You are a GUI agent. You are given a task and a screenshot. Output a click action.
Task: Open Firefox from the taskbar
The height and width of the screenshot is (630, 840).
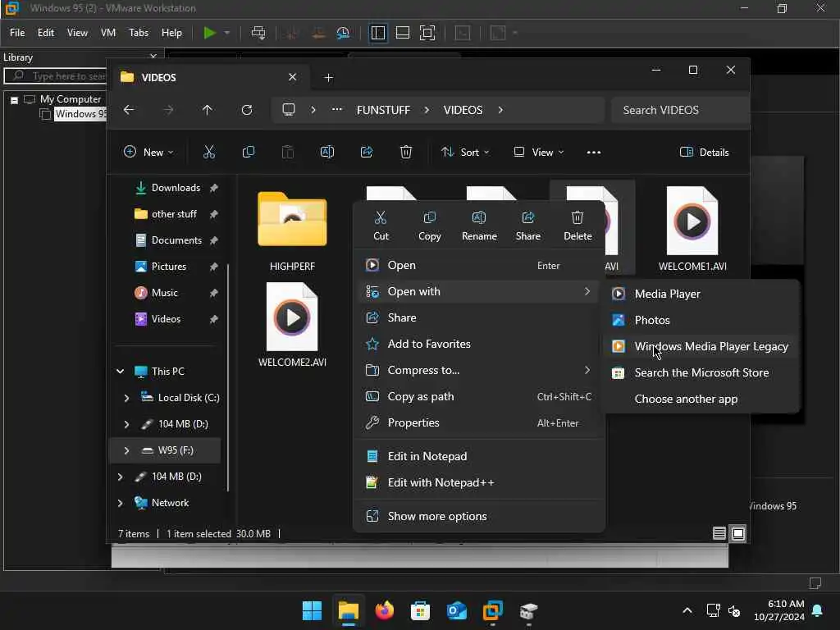coord(385,610)
